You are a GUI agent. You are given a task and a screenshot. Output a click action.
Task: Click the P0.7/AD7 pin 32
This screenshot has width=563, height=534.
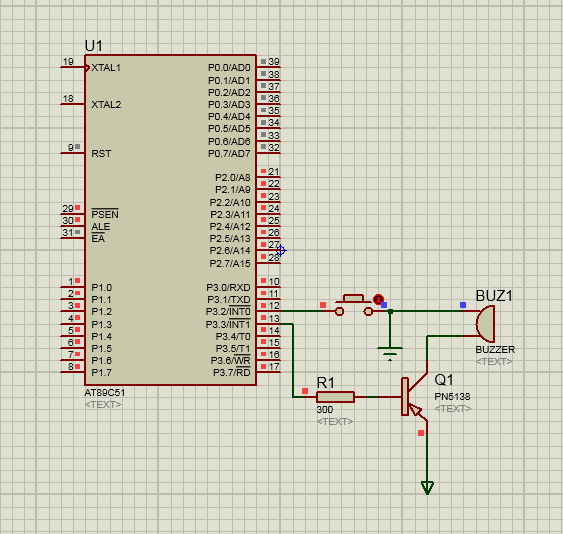pos(269,153)
